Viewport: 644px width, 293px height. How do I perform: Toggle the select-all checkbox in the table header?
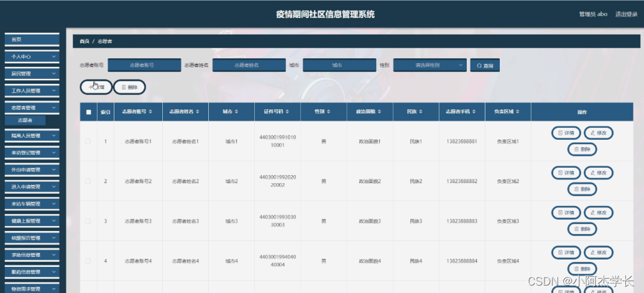click(89, 112)
